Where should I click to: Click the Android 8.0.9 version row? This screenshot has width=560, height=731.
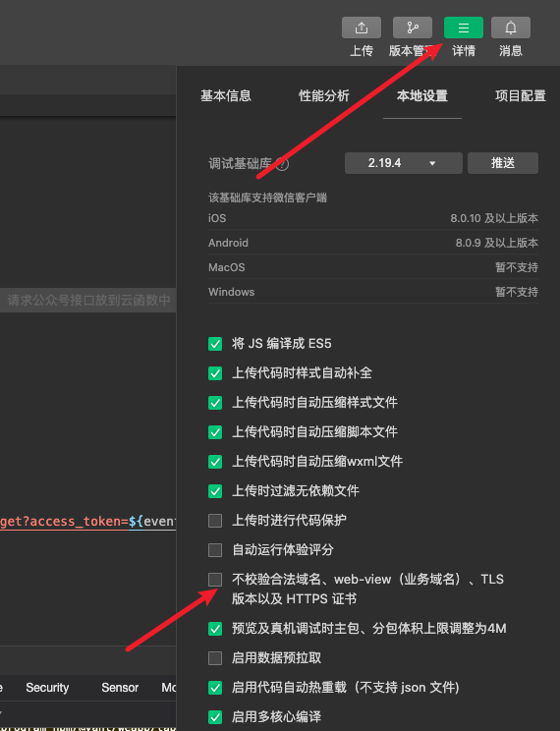tap(373, 243)
